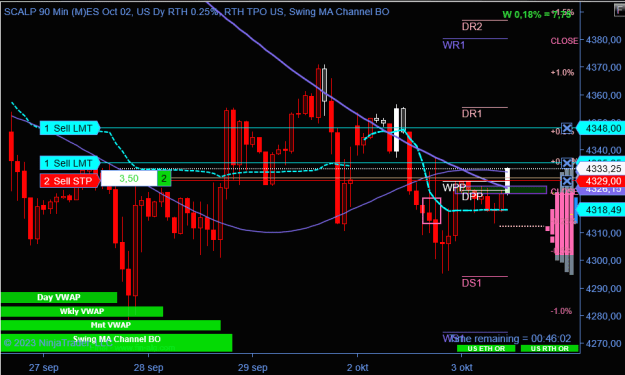Click the 3 okt date on the time axis
The width and height of the screenshot is (625, 375).
[462, 367]
